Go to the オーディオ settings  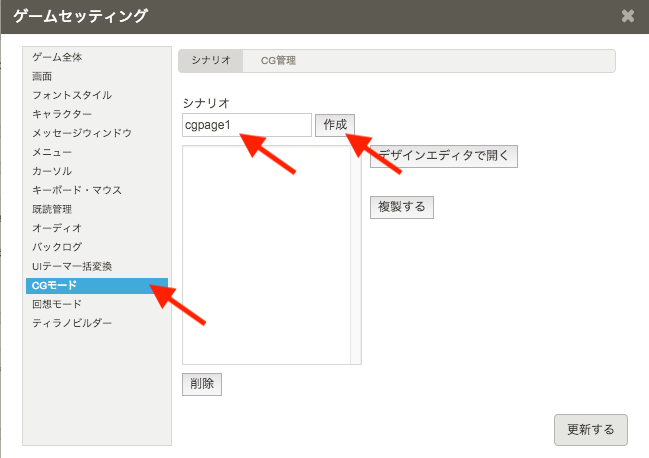(57, 228)
